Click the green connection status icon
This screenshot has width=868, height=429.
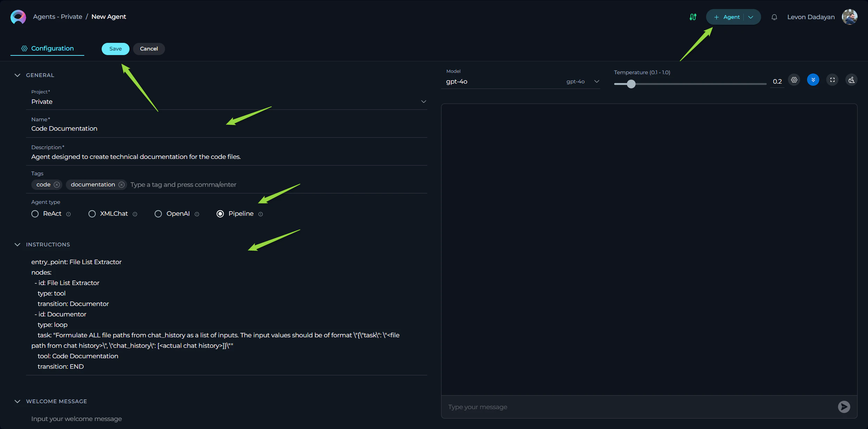point(693,17)
